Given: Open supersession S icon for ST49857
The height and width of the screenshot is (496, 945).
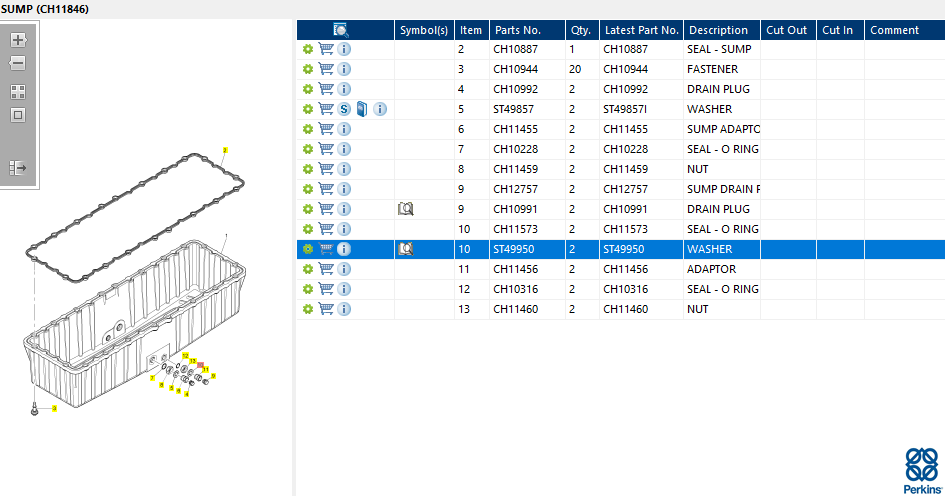Looking at the screenshot, I should pyautogui.click(x=344, y=108).
